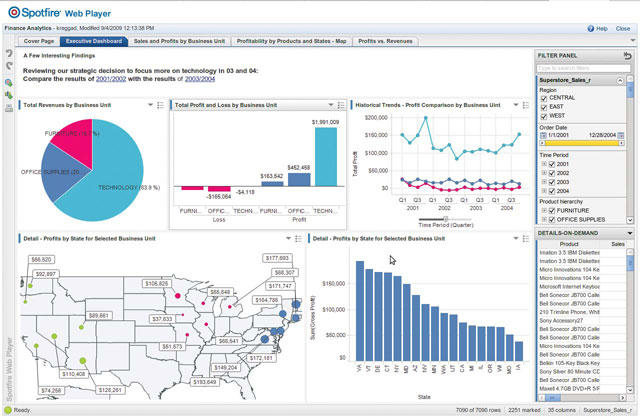This screenshot has width=640, height=416.
Task: Open the Historical Trends panel dropdown arrow
Action: pos(516,105)
